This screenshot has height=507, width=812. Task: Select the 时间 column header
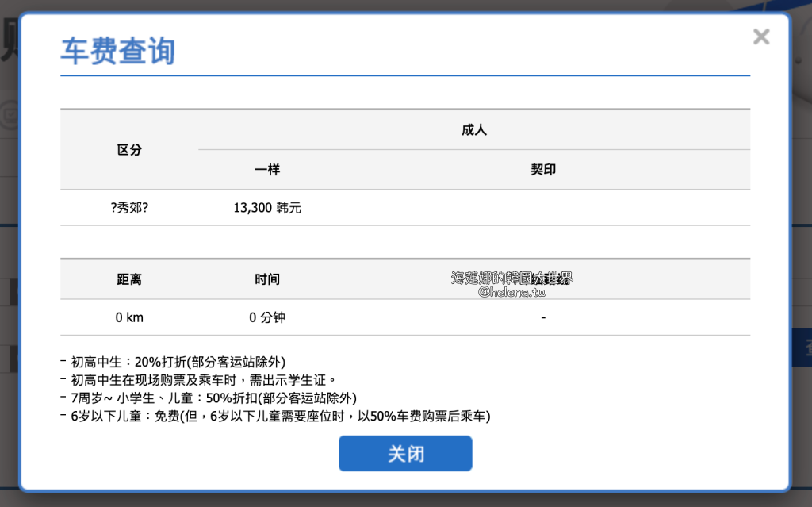tap(265, 278)
